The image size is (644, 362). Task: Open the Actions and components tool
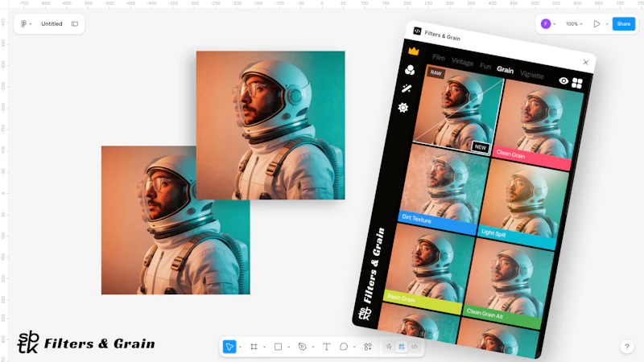tap(368, 347)
